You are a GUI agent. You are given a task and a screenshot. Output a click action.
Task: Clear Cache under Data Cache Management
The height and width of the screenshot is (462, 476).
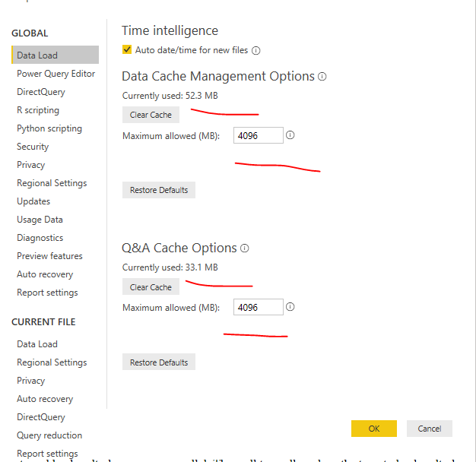pyautogui.click(x=151, y=115)
